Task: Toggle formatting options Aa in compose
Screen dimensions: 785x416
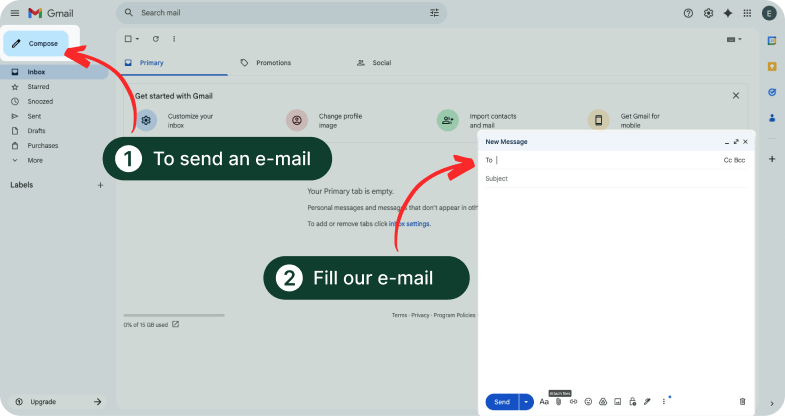Action: click(544, 401)
